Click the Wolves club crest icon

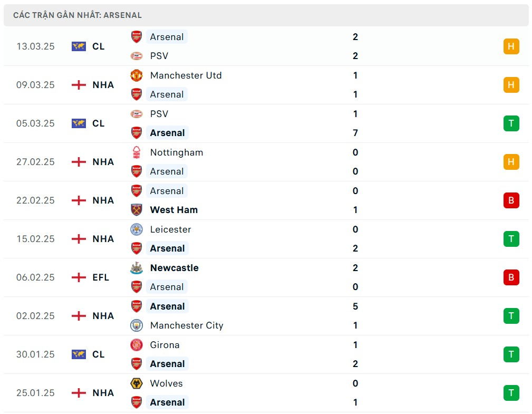pyautogui.click(x=137, y=383)
